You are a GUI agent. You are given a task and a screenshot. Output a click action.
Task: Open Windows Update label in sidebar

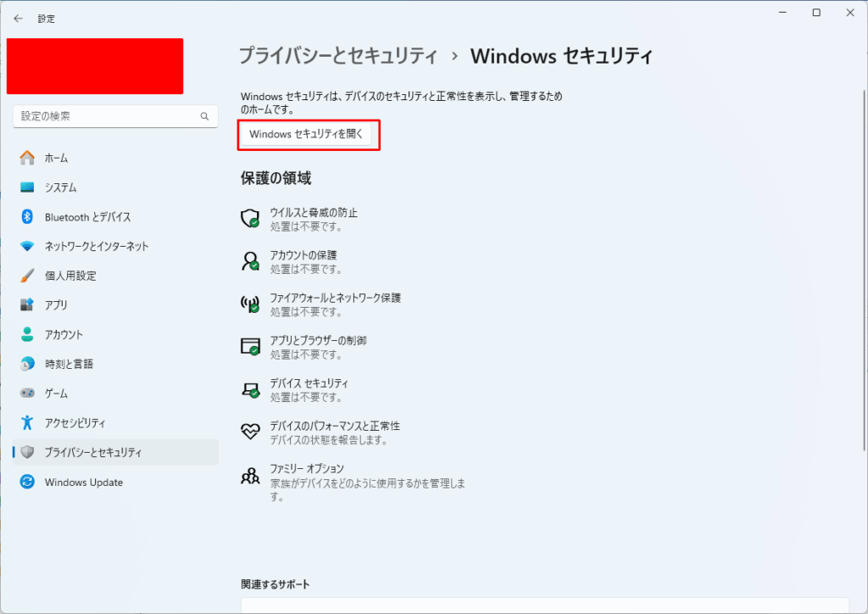click(84, 483)
